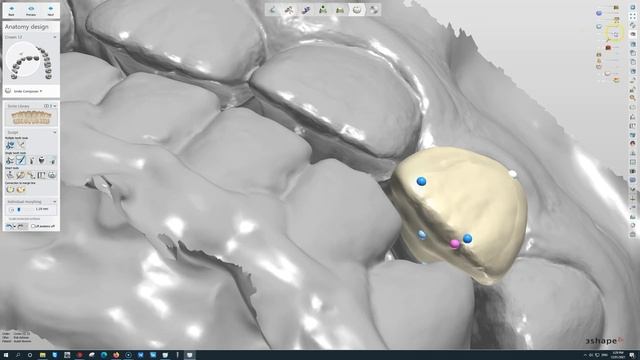Select the third single tooth tool icon
This screenshot has width=640, height=360.
[x=31, y=160]
